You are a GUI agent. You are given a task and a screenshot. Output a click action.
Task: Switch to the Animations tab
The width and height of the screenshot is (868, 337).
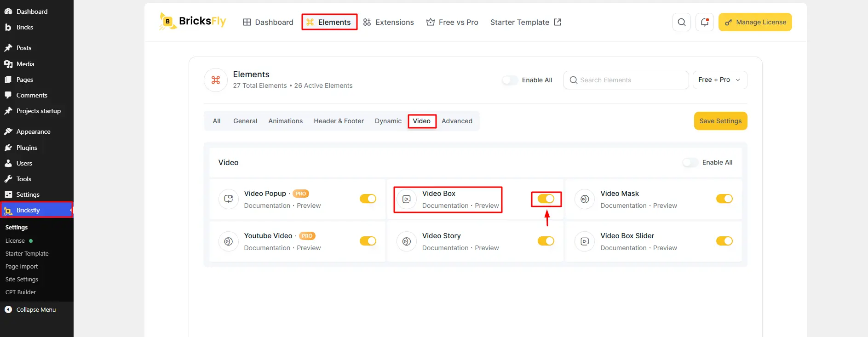286,121
